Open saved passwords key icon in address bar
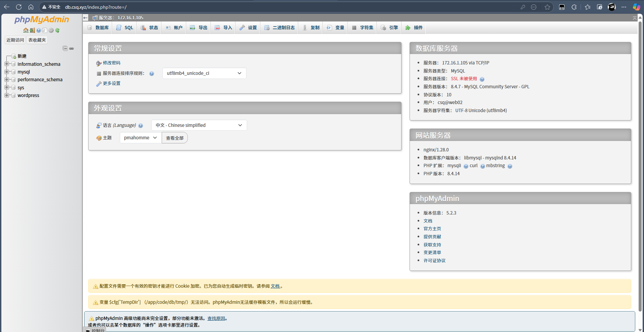The image size is (644, 332). (x=523, y=7)
